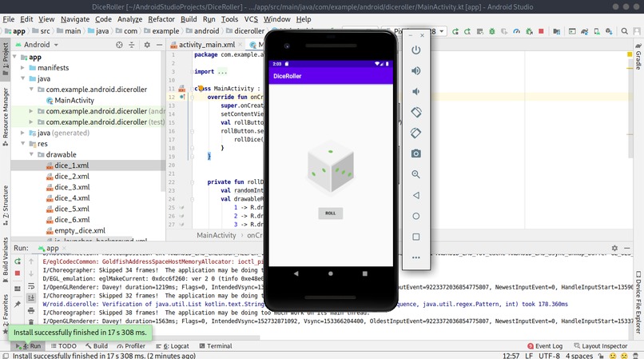Image resolution: width=644 pixels, height=359 pixels.
Task: Open the Build menu
Action: point(189,19)
